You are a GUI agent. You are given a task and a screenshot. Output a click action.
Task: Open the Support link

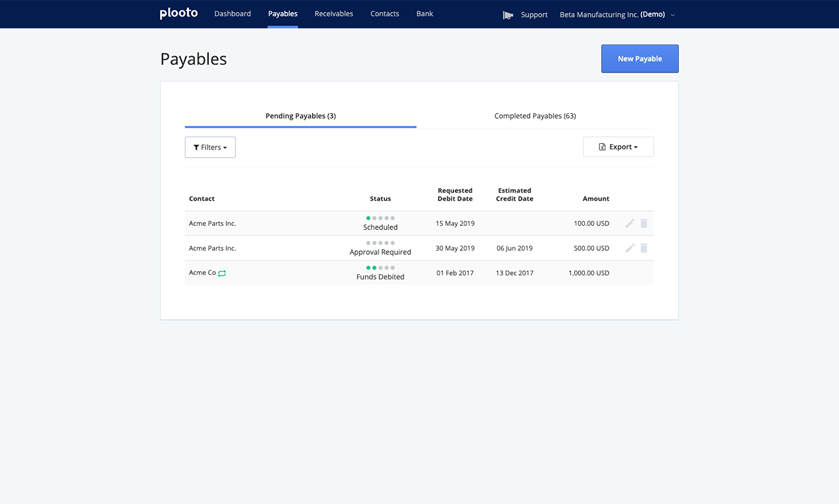(534, 14)
